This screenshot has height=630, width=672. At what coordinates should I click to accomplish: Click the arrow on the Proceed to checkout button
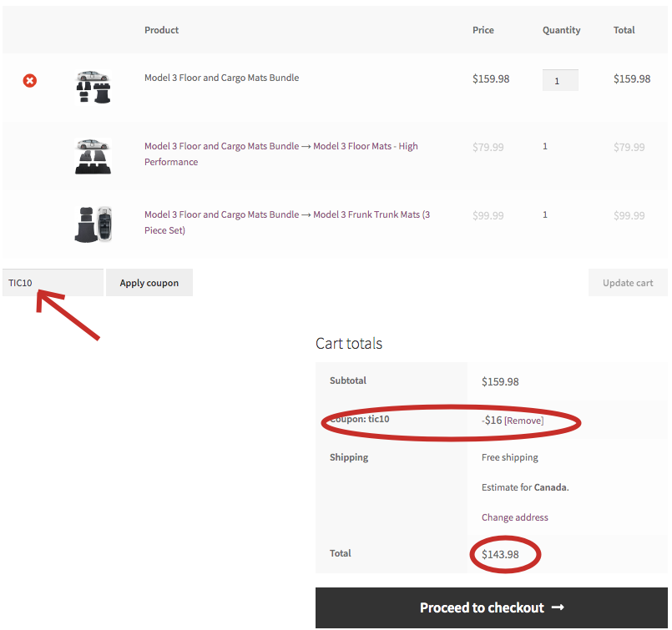558,607
